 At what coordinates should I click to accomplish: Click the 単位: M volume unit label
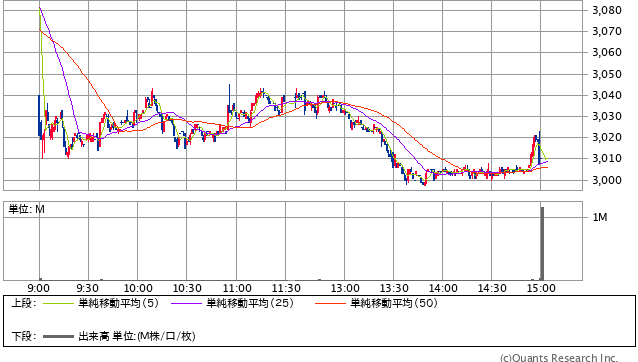pos(26,209)
